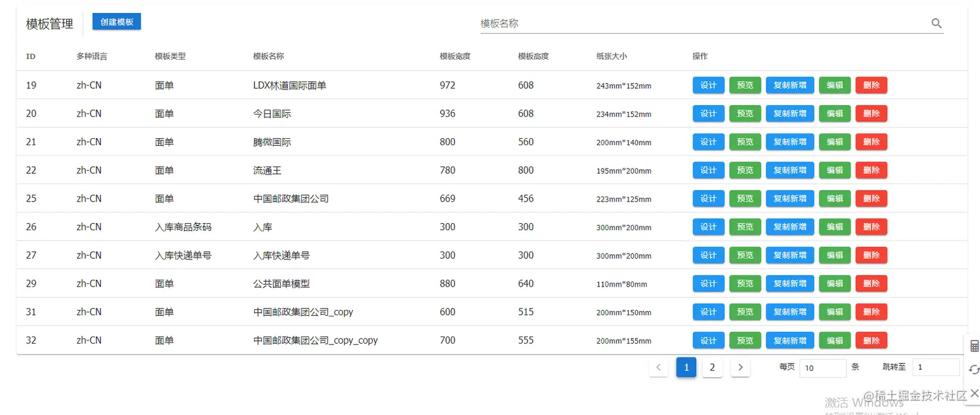Click the 腾微国际 template name
The image size is (980, 415).
click(272, 142)
